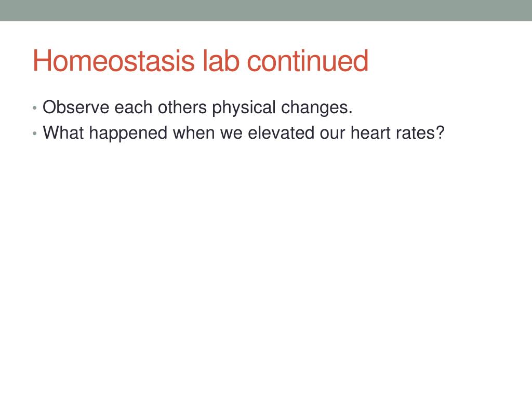Click the word 'happened' in second bullet
Viewport: 532px width, 399px height.
click(128, 134)
